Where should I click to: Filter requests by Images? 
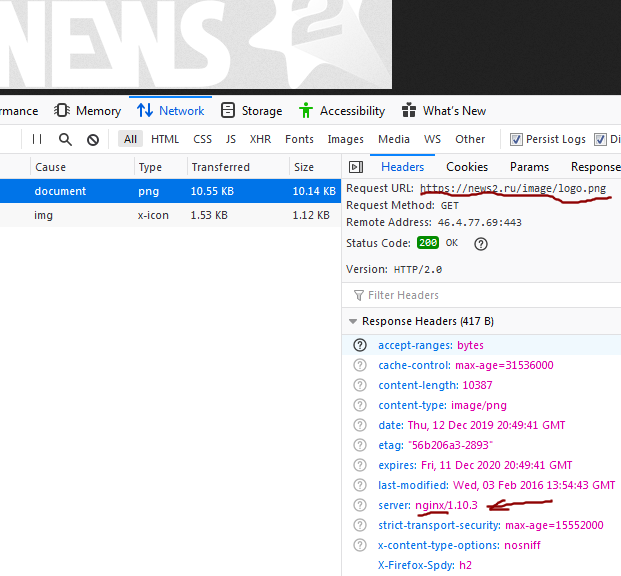(x=345, y=139)
